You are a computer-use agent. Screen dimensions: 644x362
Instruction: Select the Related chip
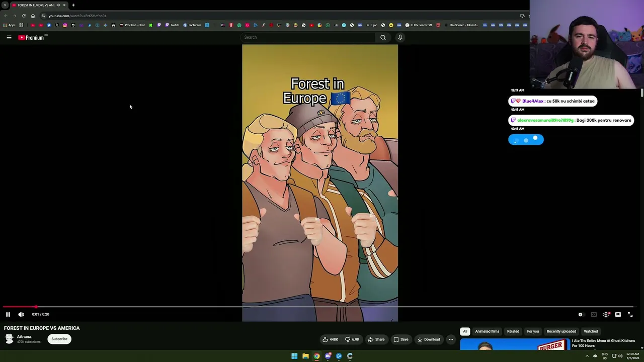click(x=513, y=331)
